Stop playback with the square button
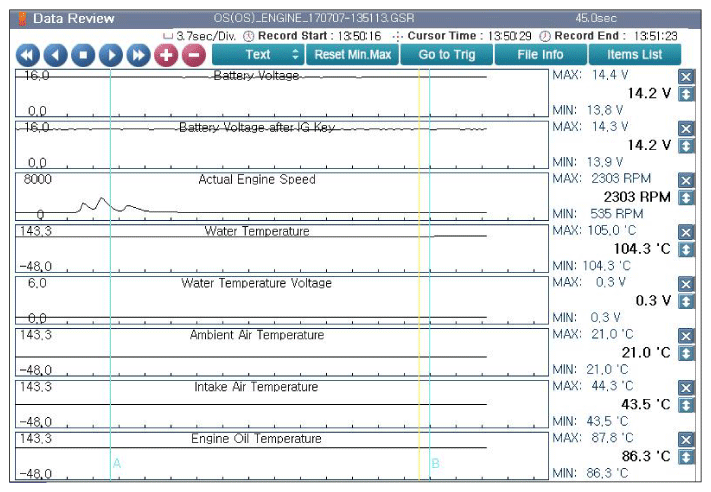711x492 pixels. point(83,55)
